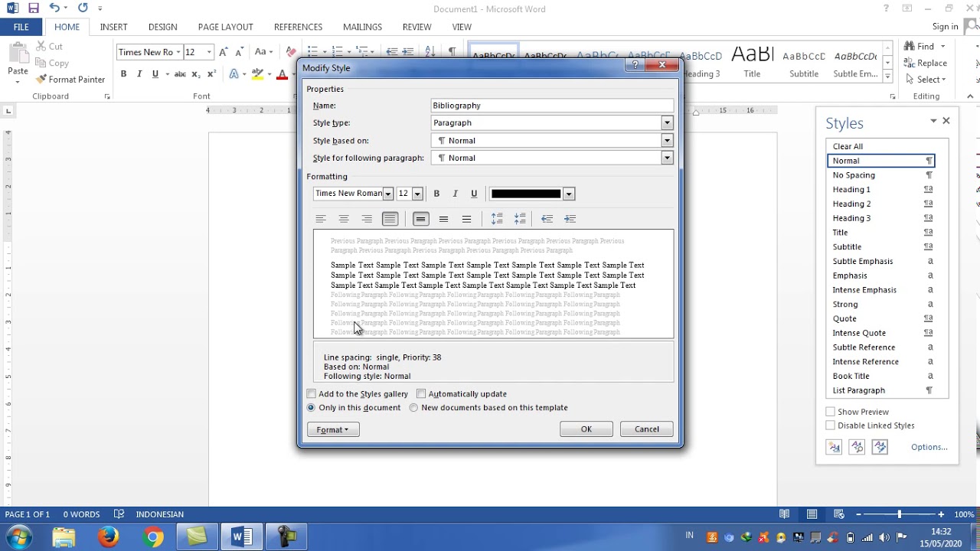
Task: Click Sign in link
Action: coord(945,27)
